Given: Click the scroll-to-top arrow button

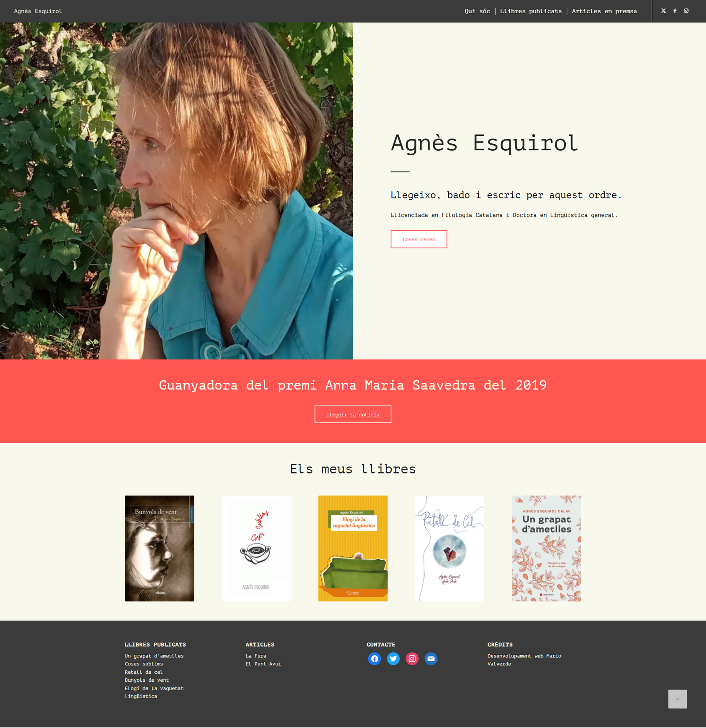Looking at the screenshot, I should (677, 699).
